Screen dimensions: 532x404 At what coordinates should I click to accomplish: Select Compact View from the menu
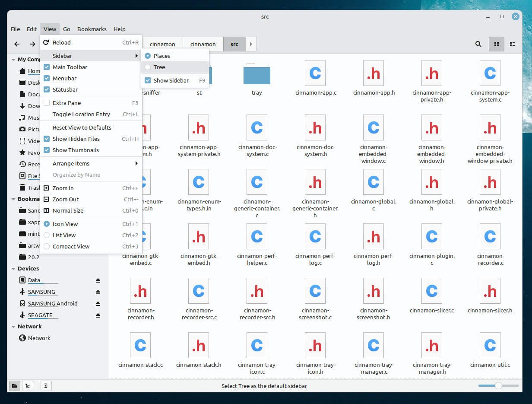coord(71,246)
